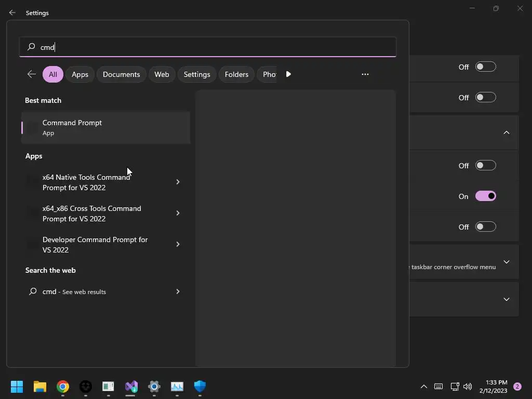Open Windows Security shield taskbar icon
Viewport: 532px width, 399px height.
[x=200, y=386]
